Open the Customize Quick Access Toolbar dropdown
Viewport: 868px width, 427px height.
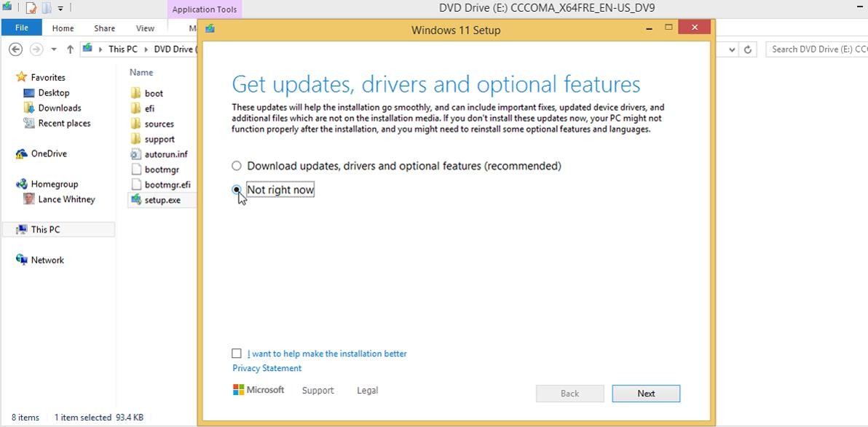tap(60, 8)
